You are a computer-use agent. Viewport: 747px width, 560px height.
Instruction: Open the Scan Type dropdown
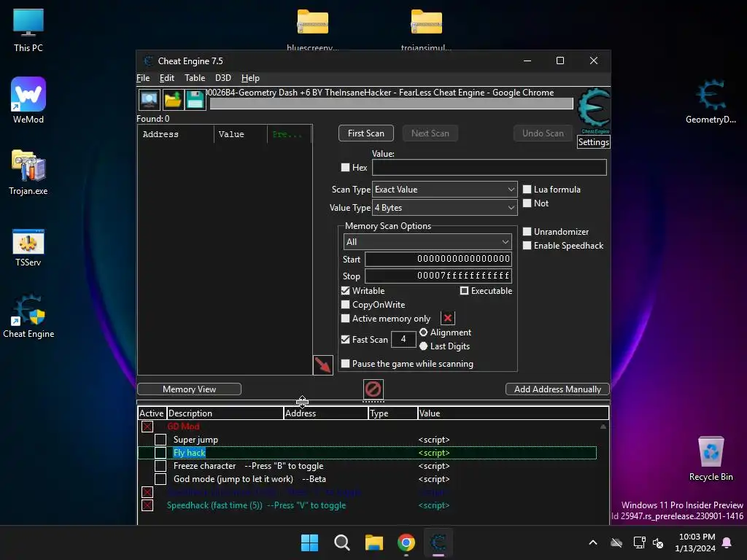pyautogui.click(x=444, y=190)
